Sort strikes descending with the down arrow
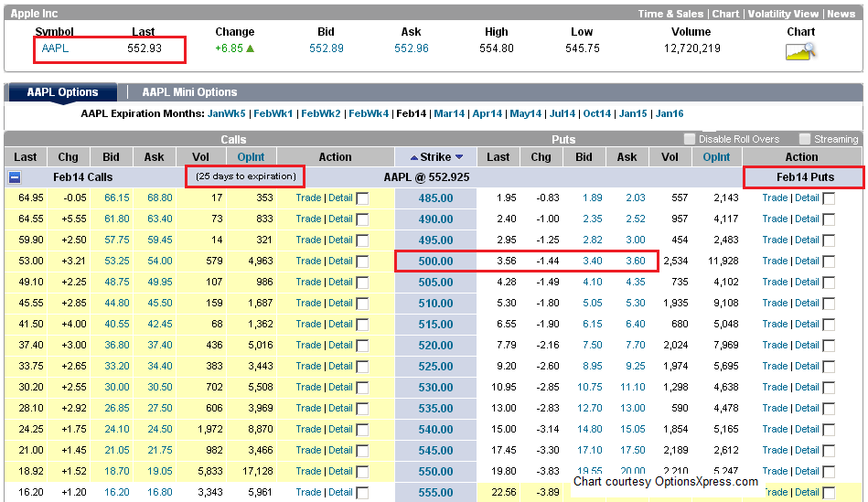Viewport: 868px width, 502px height. click(459, 158)
